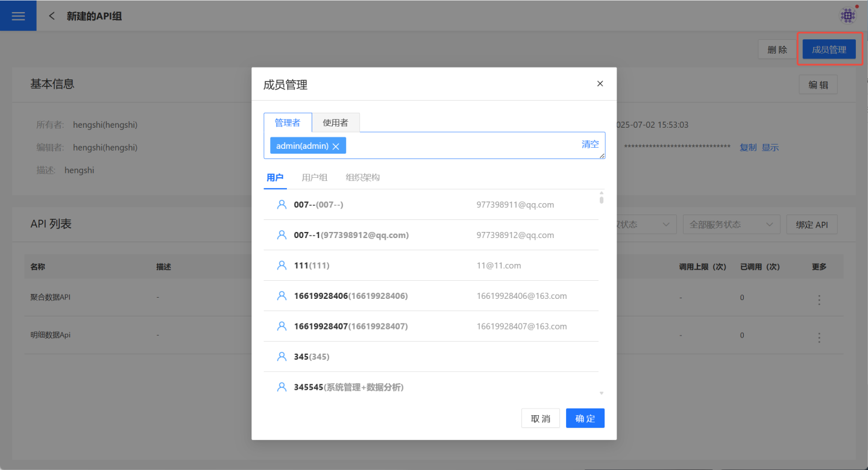Open the 组织架构 tab
Viewport: 868px width, 470px height.
363,178
